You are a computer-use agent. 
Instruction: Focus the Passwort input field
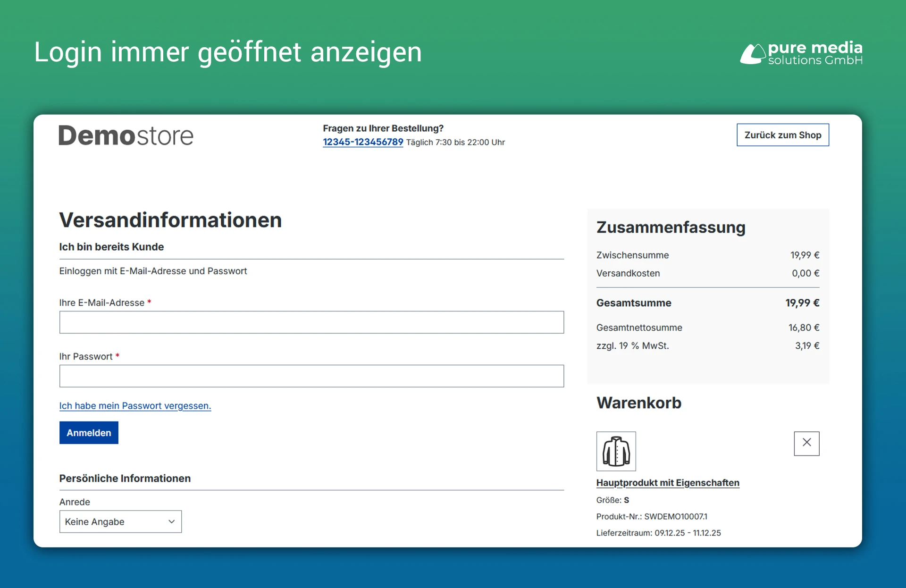pos(311,376)
